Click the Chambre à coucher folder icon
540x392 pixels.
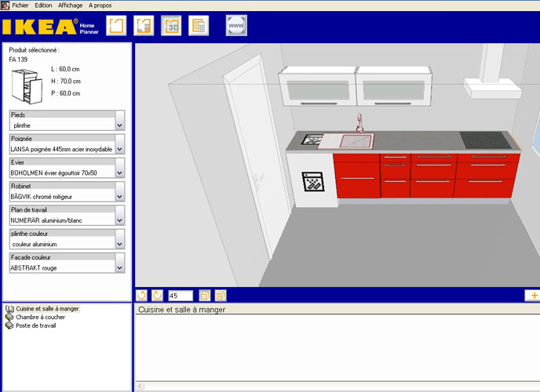click(x=9, y=317)
